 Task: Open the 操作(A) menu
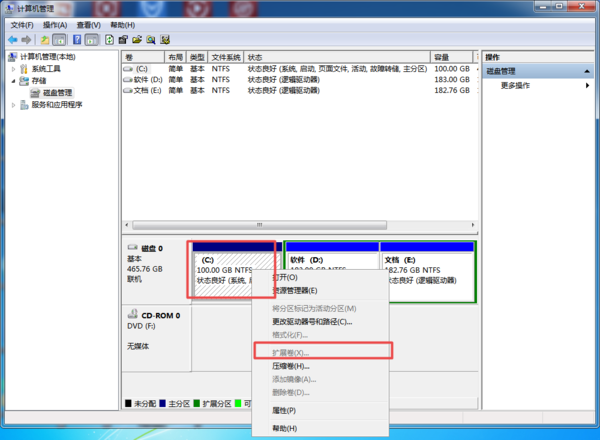[55, 25]
